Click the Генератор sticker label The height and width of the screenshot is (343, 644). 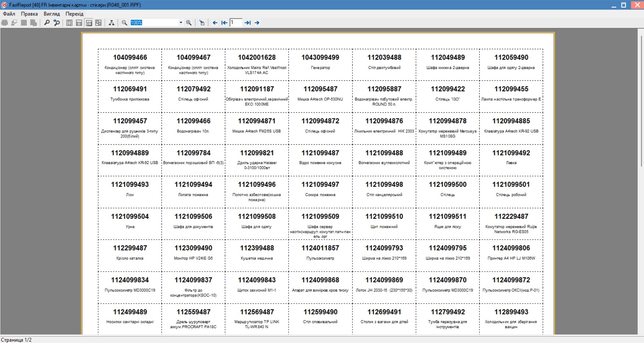(320, 68)
